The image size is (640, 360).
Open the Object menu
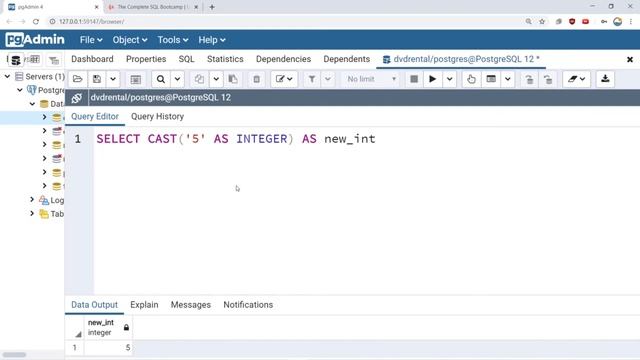pyautogui.click(x=130, y=40)
